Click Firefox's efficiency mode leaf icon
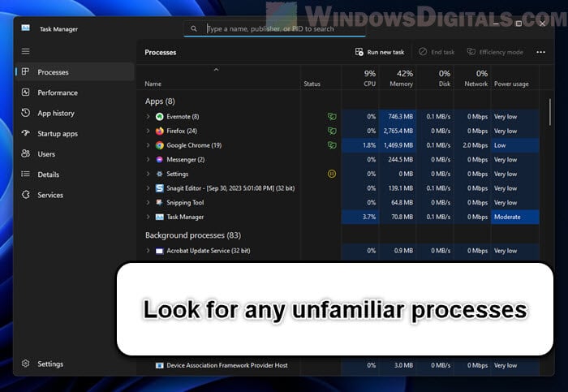 pos(332,131)
